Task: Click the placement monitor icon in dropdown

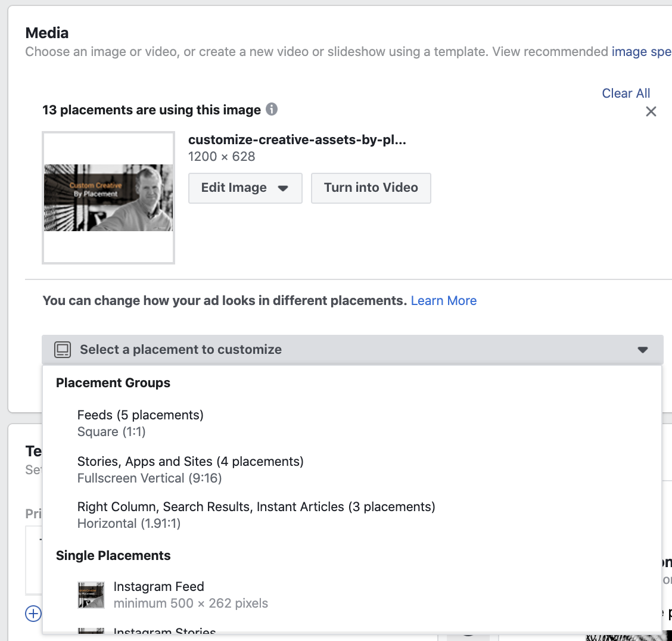Action: pyautogui.click(x=63, y=350)
